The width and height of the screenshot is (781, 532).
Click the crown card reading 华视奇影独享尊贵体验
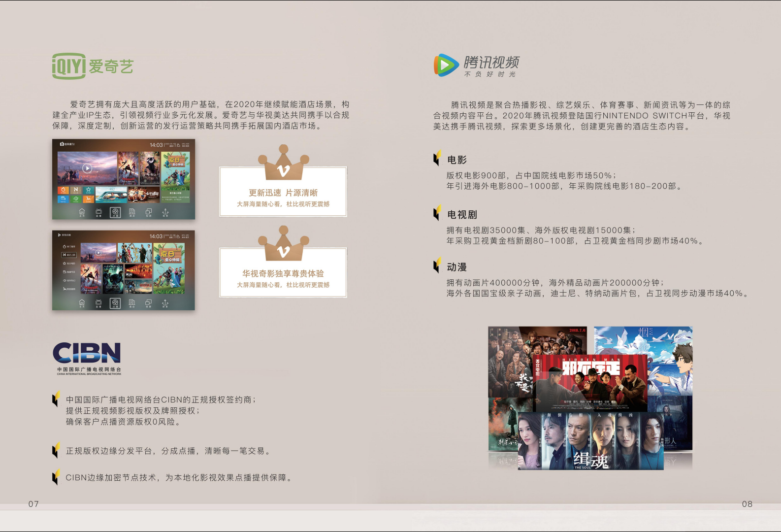pyautogui.click(x=283, y=273)
